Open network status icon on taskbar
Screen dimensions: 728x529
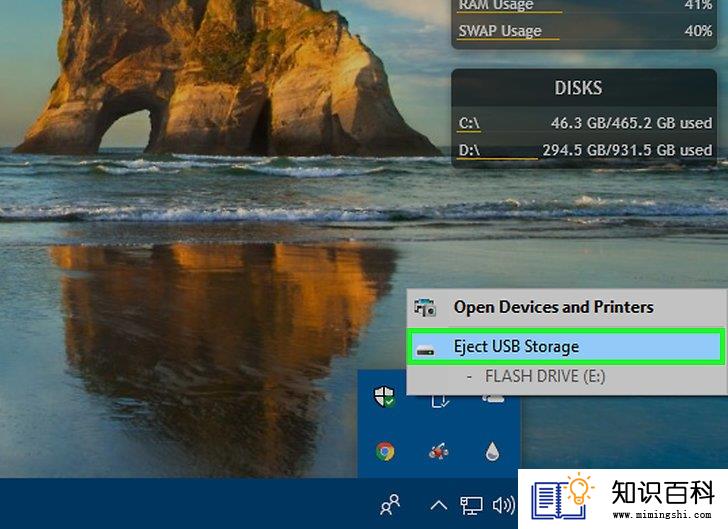pos(471,505)
